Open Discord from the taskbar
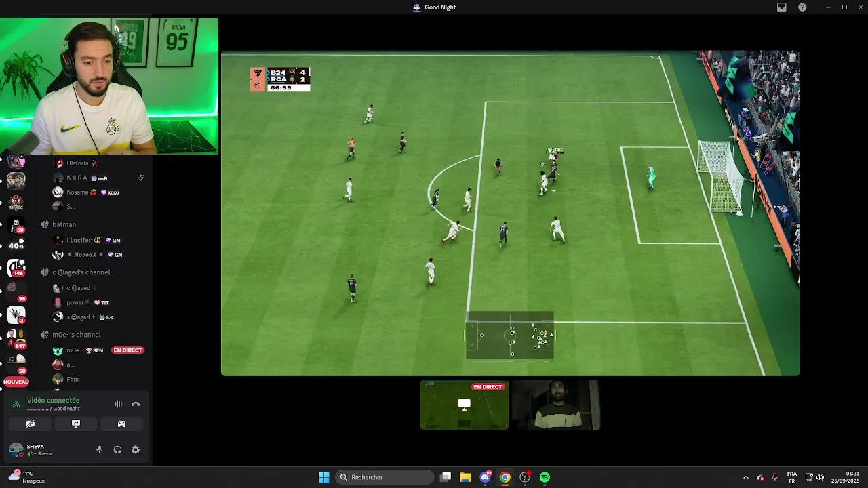Image resolution: width=868 pixels, height=488 pixels. [x=485, y=477]
